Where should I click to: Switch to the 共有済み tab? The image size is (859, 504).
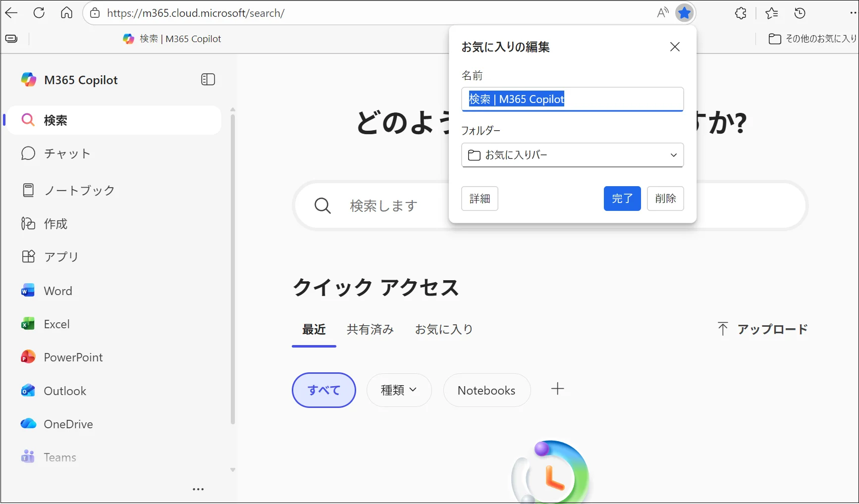370,329
